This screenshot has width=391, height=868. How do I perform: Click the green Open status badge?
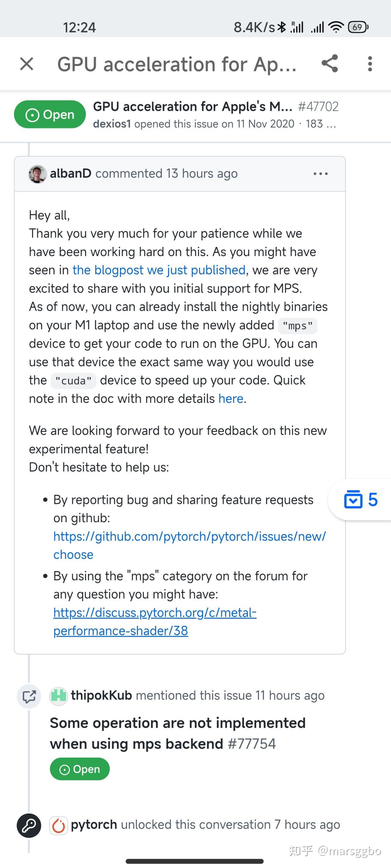(x=49, y=114)
